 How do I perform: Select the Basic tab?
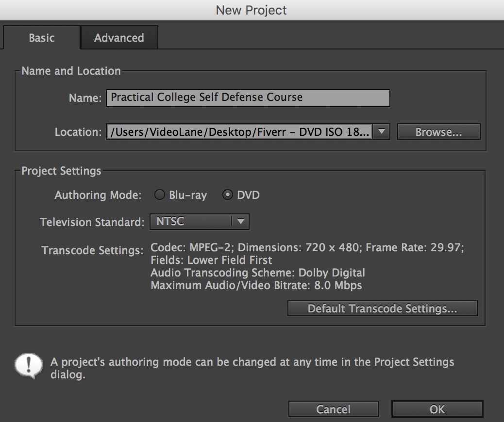[41, 37]
